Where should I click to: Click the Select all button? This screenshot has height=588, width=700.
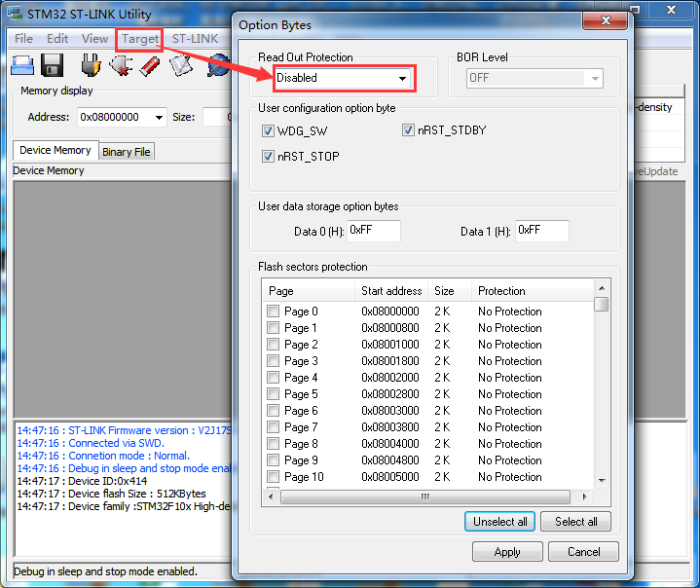[x=576, y=522]
